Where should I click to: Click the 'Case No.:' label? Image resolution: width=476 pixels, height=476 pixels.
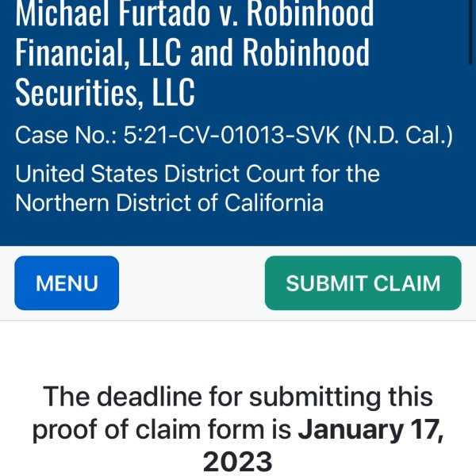click(x=66, y=135)
